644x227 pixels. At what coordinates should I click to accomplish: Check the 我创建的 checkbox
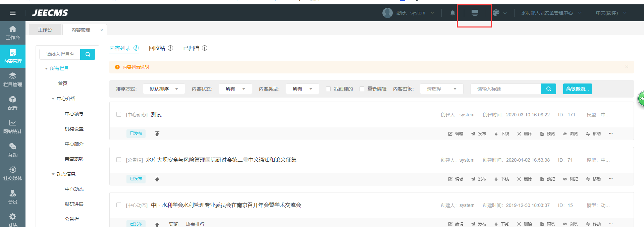pos(328,89)
